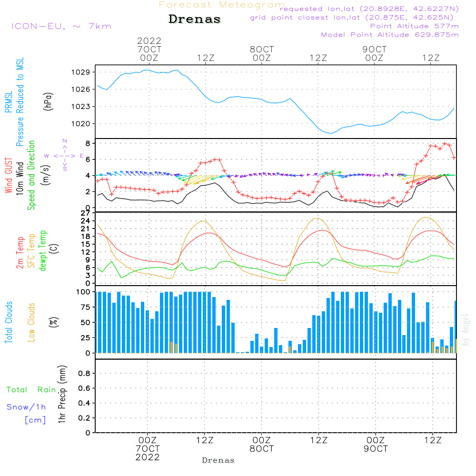This screenshot has height=476, width=476.
Task: Select the 0.8 precipitation tick label
Action: (84, 373)
